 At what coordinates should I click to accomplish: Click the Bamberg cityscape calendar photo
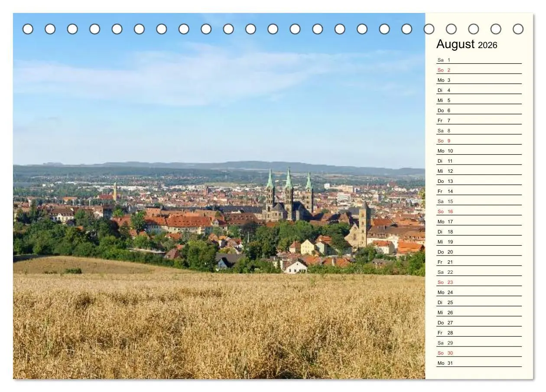pos(219,196)
